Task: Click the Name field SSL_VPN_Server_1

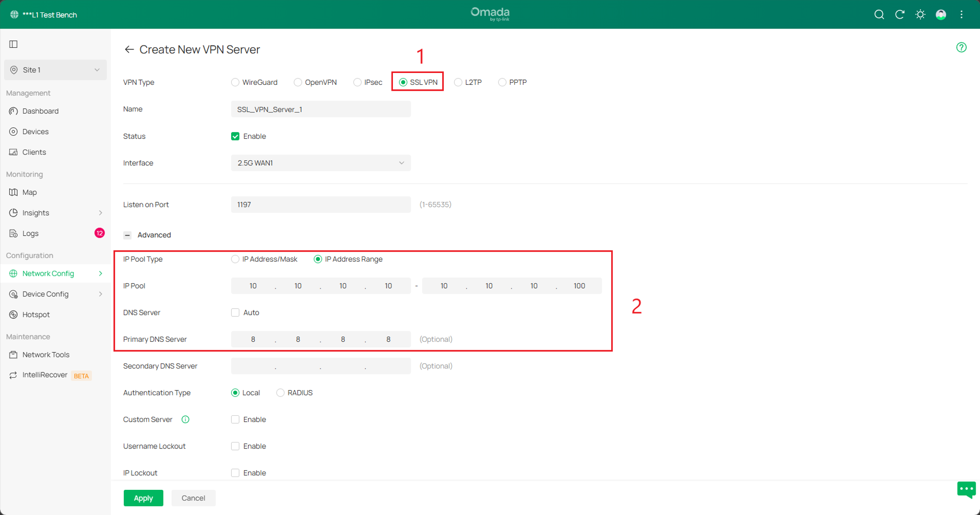Action: (x=321, y=109)
